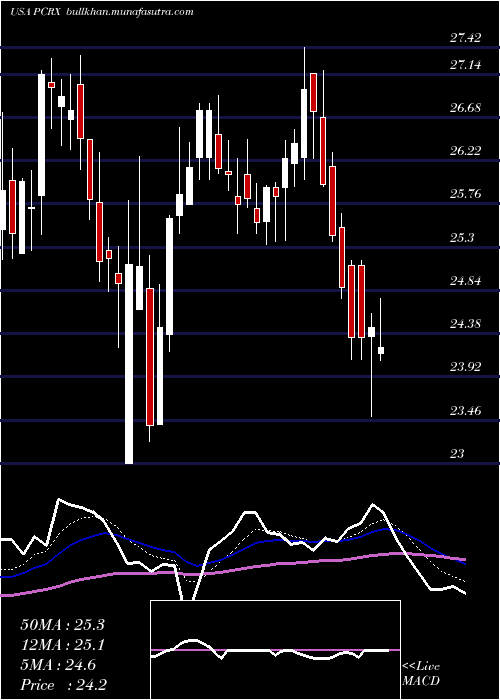Click the 50MA : 25.3 readout

pyautogui.click(x=62, y=625)
